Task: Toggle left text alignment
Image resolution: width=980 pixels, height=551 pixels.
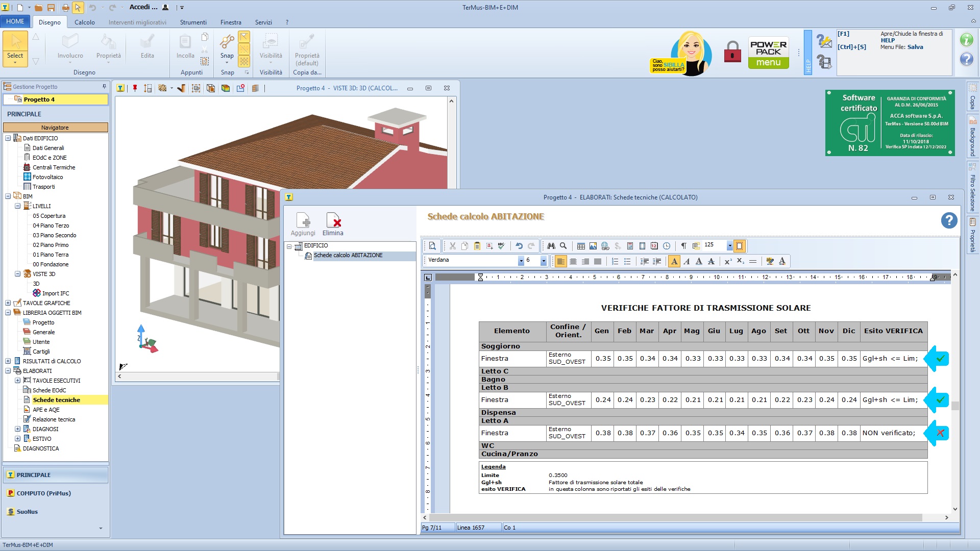Action: [561, 261]
